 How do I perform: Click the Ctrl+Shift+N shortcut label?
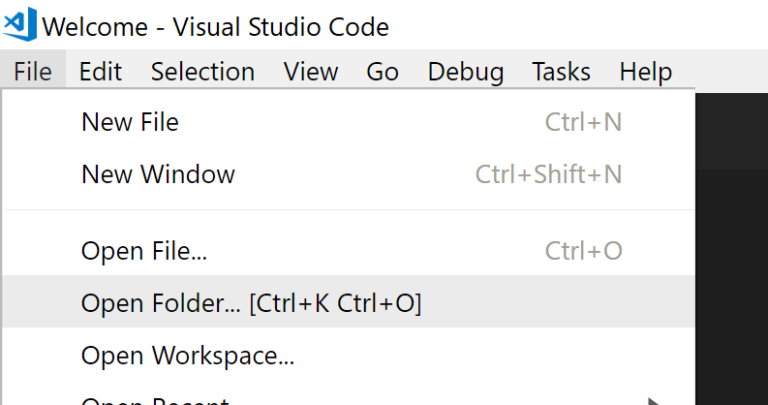coord(548,174)
